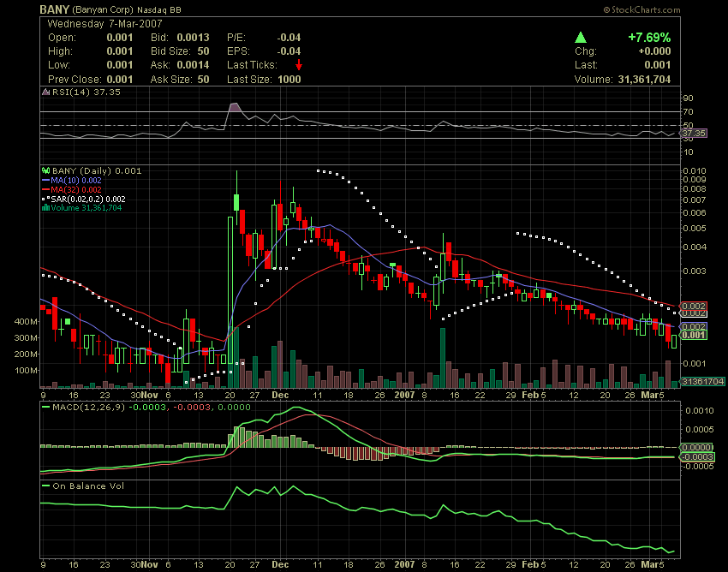Click the -0.0003 MACD value tag on right
The image size is (728, 572).
(x=697, y=457)
